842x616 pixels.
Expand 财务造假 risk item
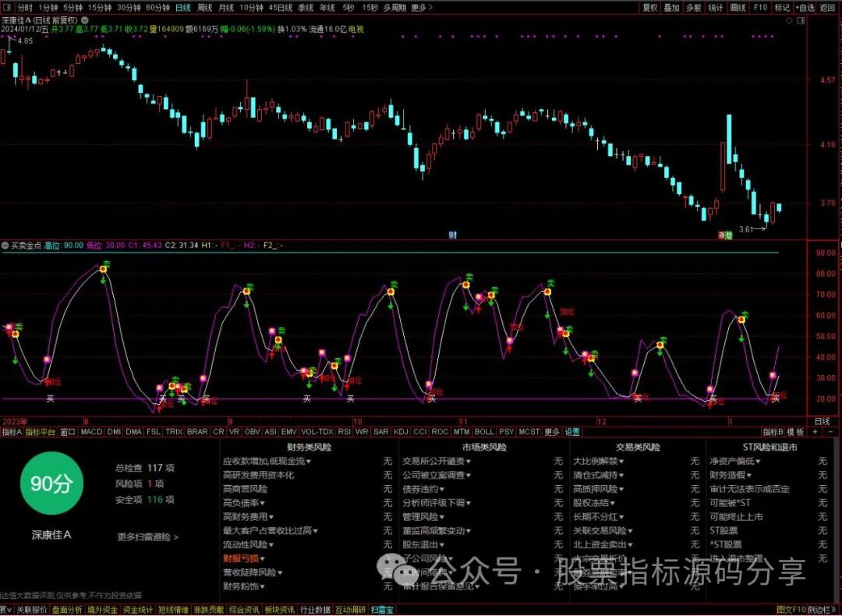731,475
